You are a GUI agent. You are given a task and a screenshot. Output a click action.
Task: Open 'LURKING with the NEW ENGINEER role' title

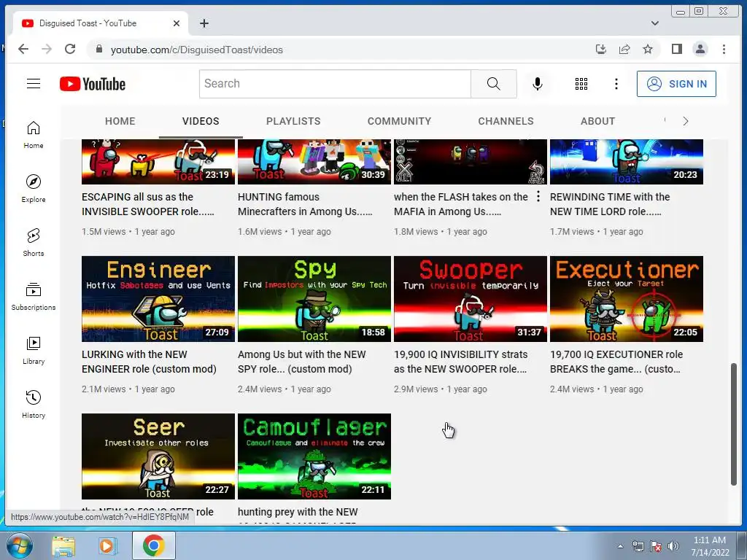149,362
